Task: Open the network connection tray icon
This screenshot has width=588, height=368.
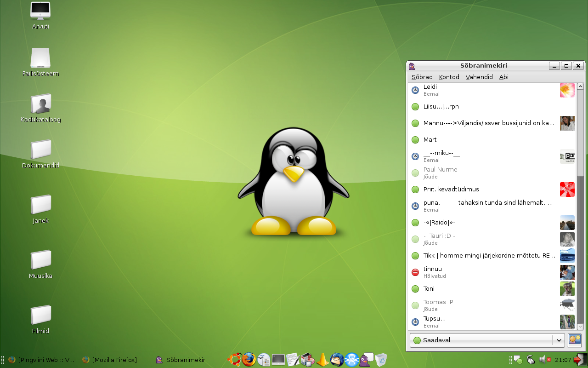Action: (x=531, y=360)
